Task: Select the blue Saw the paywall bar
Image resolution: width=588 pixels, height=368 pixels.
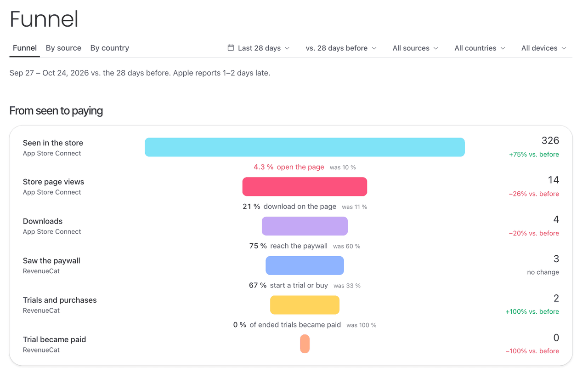Action: [305, 265]
